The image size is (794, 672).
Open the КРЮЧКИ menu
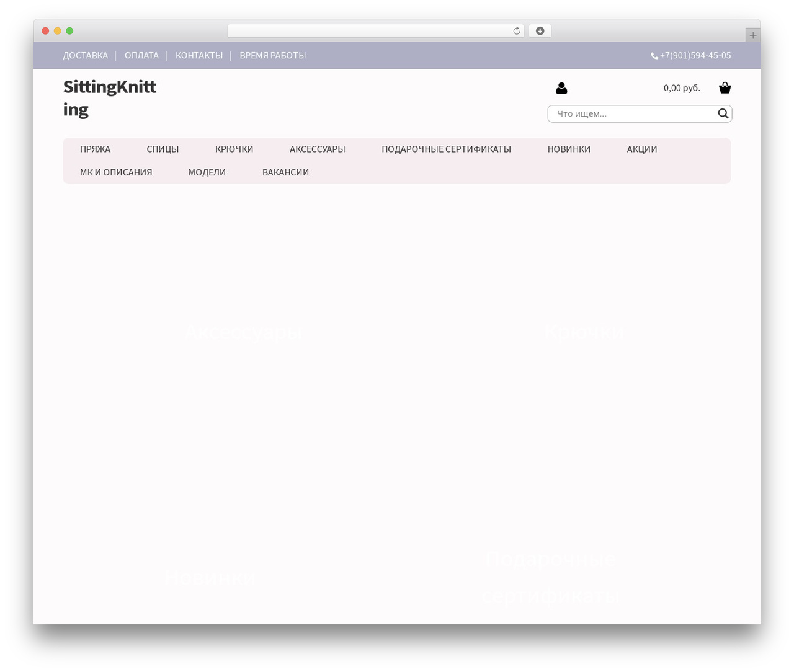pyautogui.click(x=234, y=149)
